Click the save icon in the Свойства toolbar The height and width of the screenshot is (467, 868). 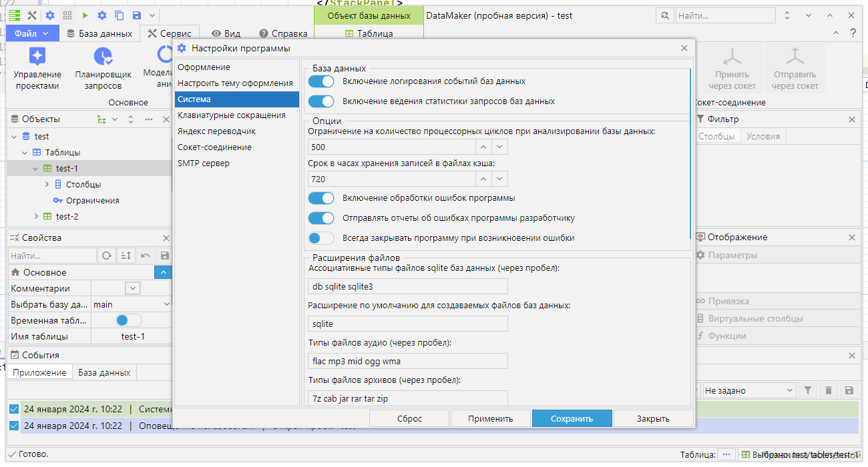click(165, 256)
